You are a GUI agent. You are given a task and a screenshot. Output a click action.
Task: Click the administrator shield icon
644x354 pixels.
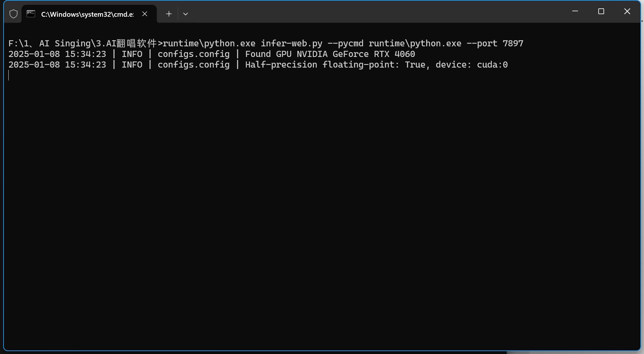coord(14,14)
